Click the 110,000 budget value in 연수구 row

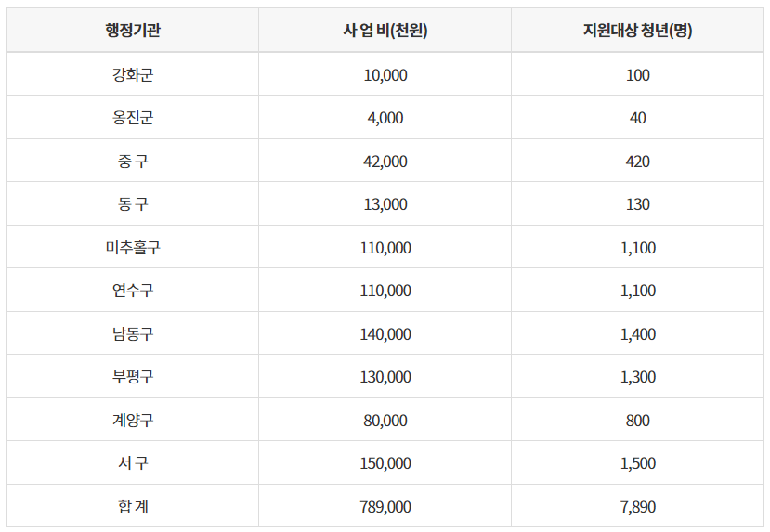(x=385, y=291)
